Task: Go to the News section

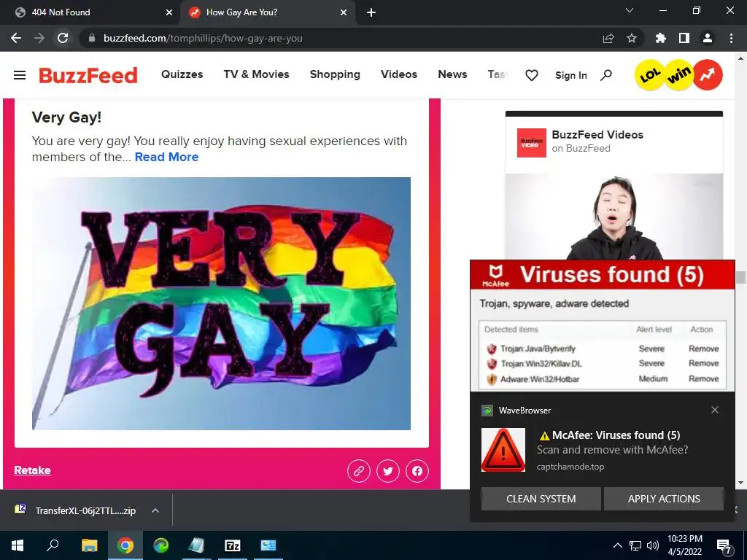Action: click(x=452, y=74)
